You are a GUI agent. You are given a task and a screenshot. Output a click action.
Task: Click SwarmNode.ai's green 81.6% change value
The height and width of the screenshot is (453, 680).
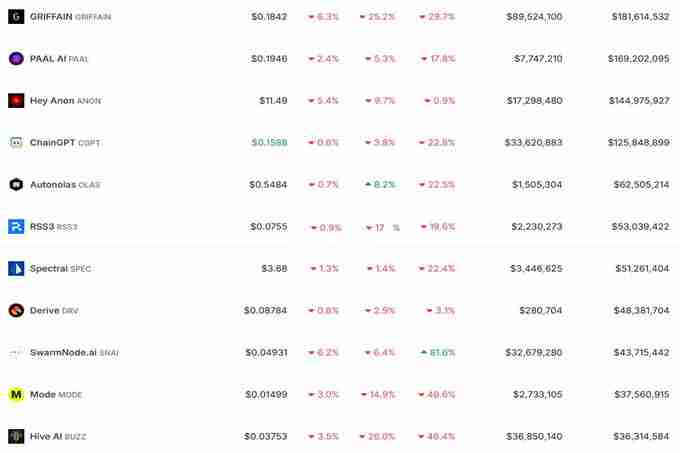(x=440, y=353)
